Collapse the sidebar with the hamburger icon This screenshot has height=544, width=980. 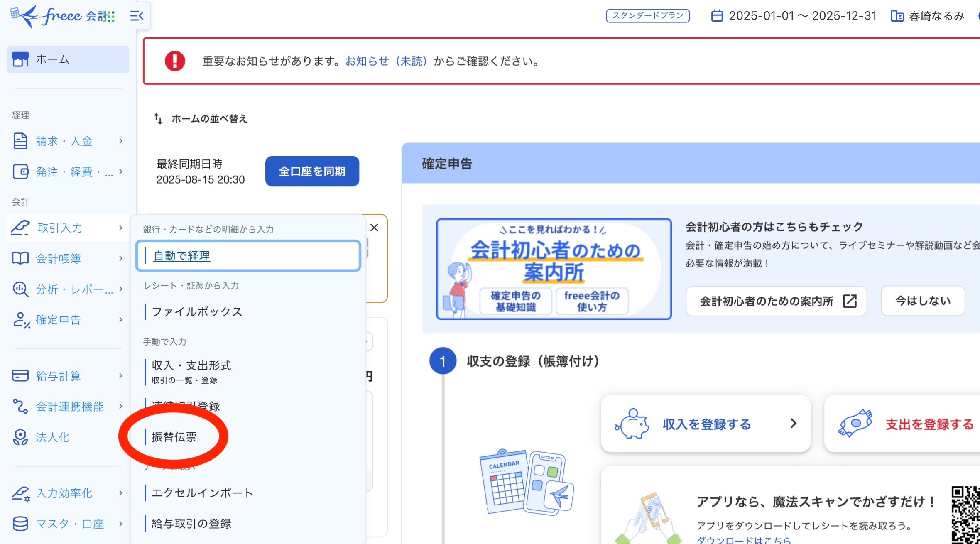(137, 16)
